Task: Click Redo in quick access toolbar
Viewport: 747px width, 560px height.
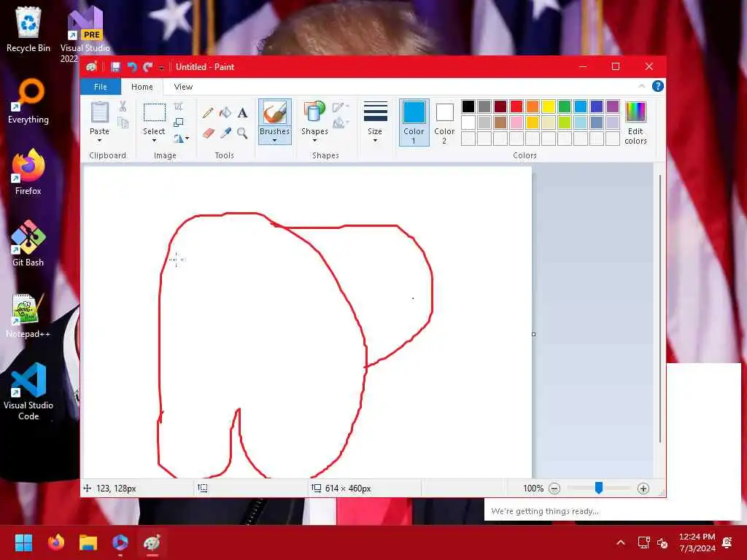Action: [x=148, y=67]
